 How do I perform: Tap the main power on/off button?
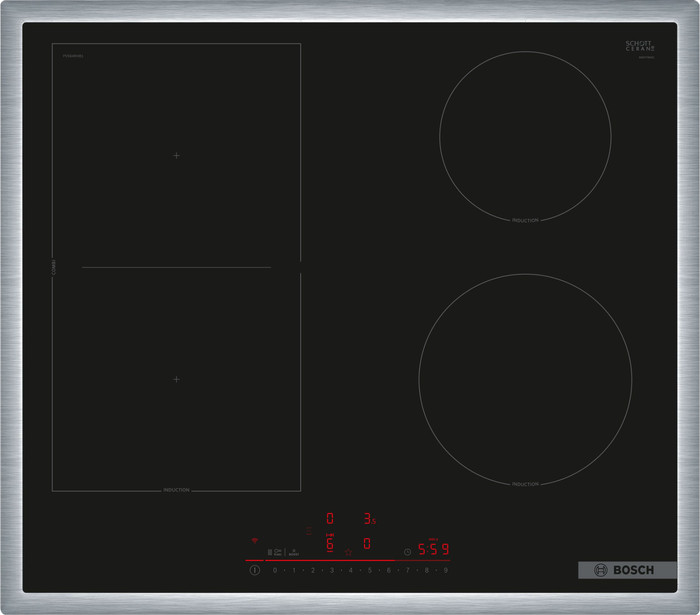pos(254,570)
